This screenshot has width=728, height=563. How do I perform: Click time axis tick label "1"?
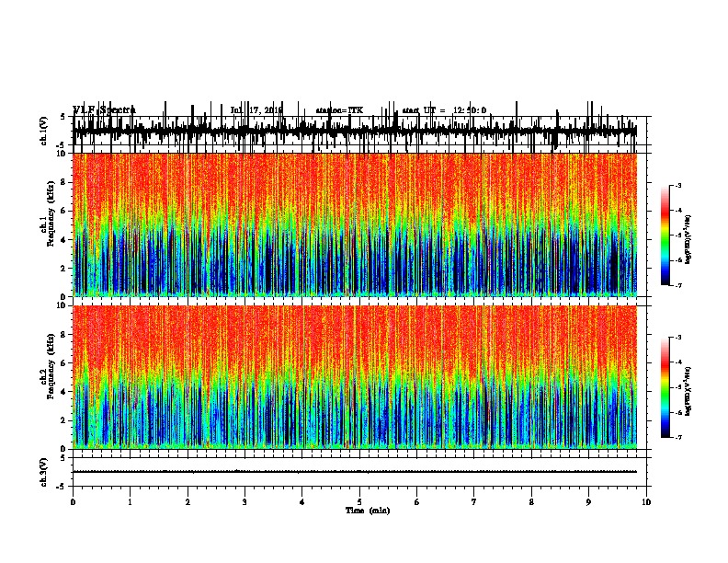pyautogui.click(x=130, y=502)
